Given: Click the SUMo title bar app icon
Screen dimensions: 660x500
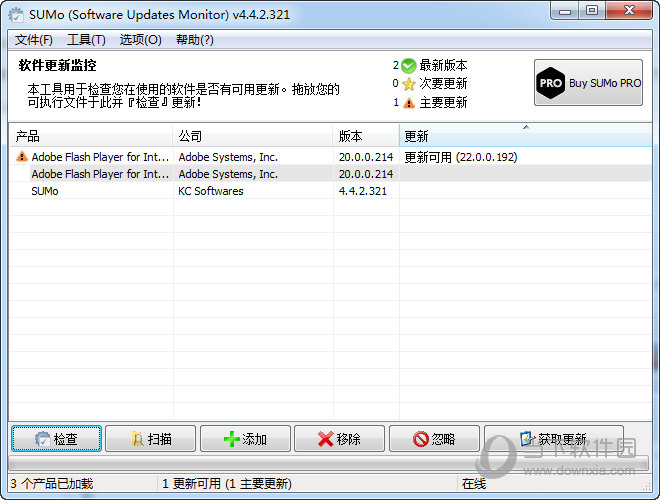Looking at the screenshot, I should pyautogui.click(x=16, y=15).
